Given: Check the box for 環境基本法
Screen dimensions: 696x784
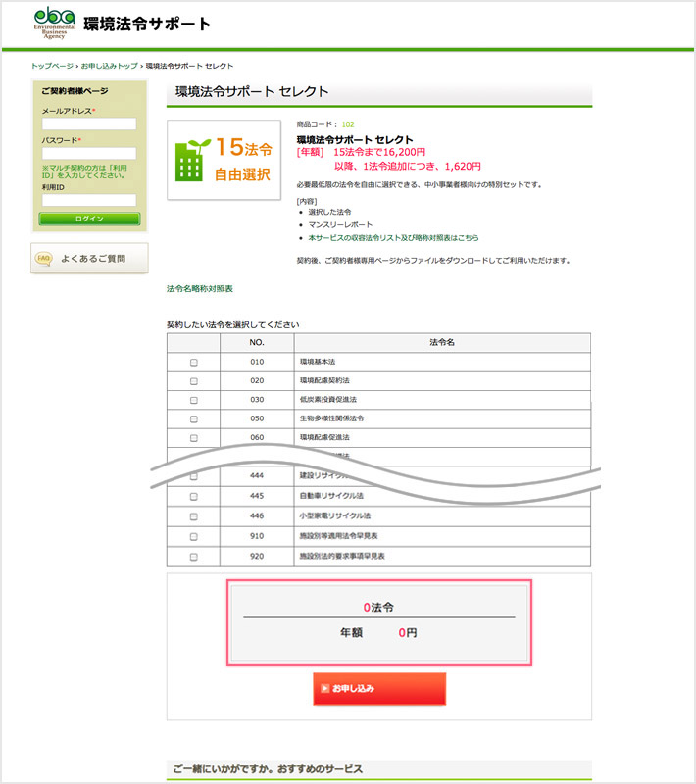Looking at the screenshot, I should (193, 363).
